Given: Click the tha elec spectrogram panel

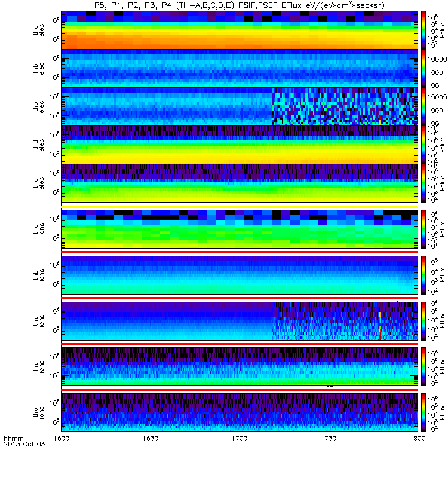Looking at the screenshot, I should [240, 30].
